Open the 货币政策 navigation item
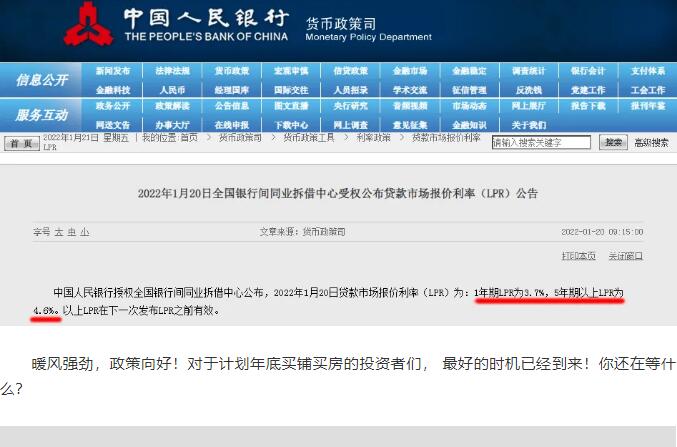The image size is (677, 447). [232, 71]
